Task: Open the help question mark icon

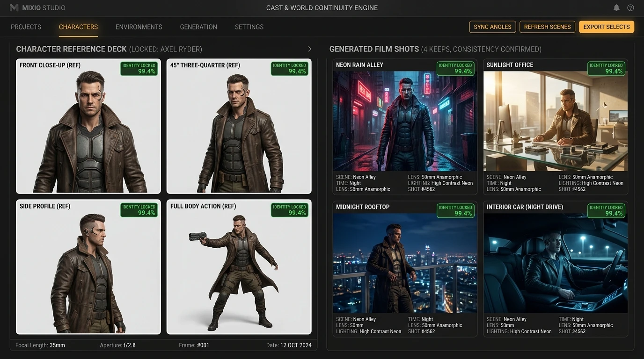Action: 630,8
